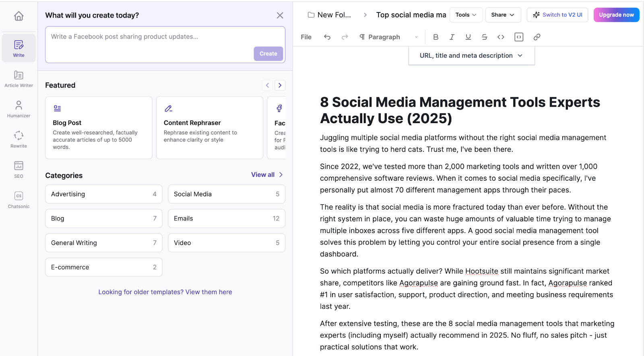The height and width of the screenshot is (356, 644).
Task: Insert a code block
Action: coord(519,37)
